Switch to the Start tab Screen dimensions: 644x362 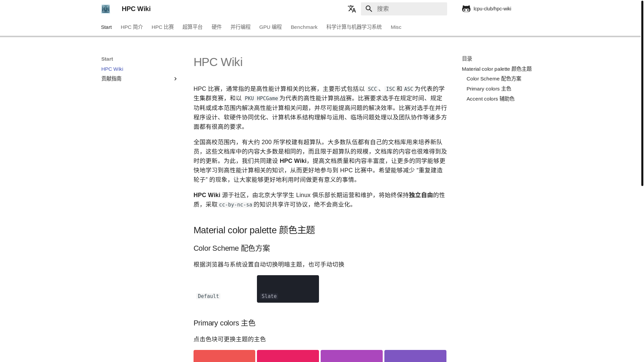(106, 27)
